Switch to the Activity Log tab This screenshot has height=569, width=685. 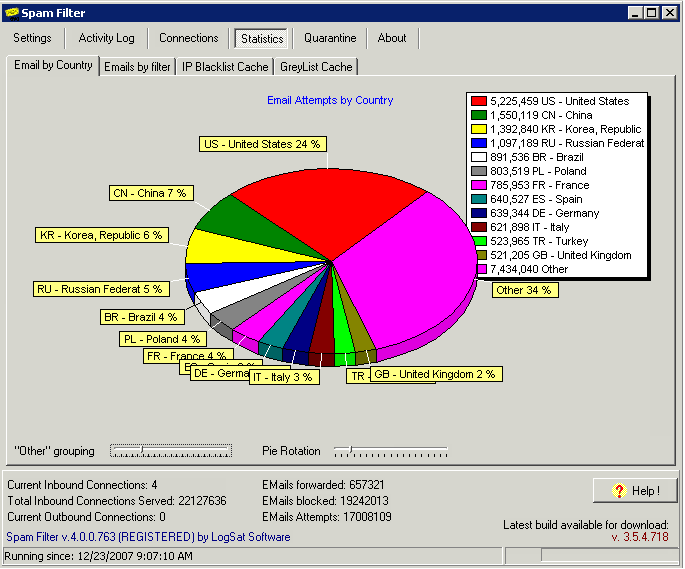(106, 38)
